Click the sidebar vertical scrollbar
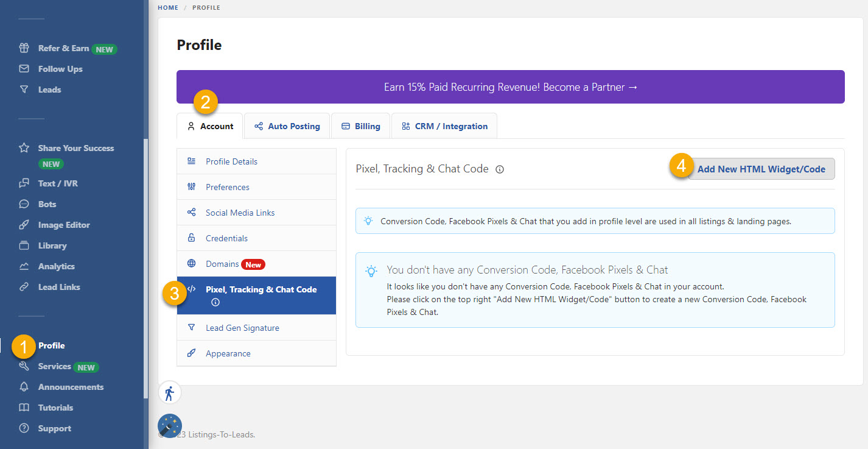868x449 pixels. tap(145, 268)
